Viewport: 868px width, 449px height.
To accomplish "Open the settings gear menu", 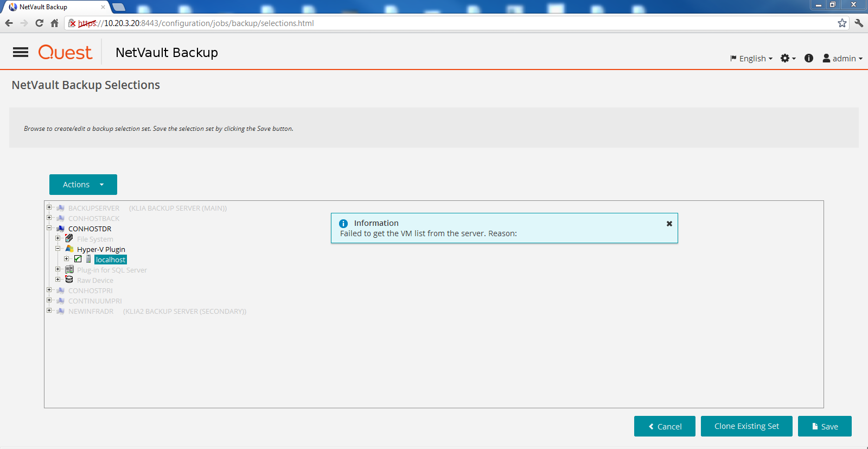I will 788,58.
